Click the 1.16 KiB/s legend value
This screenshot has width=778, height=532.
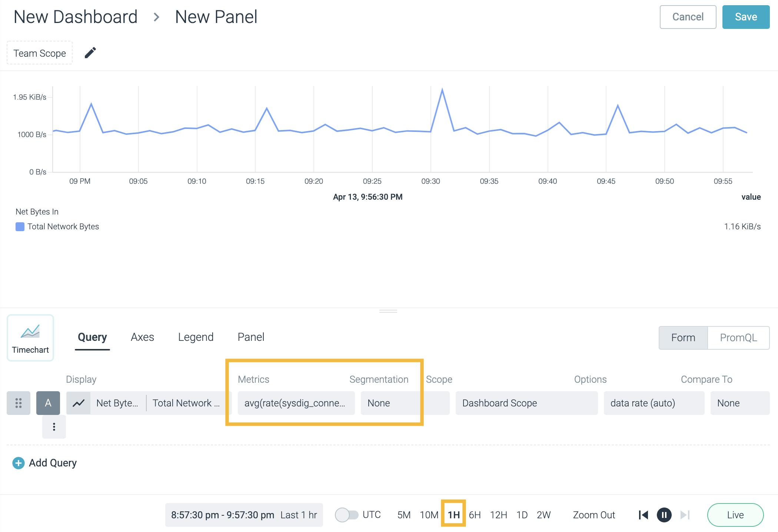742,227
